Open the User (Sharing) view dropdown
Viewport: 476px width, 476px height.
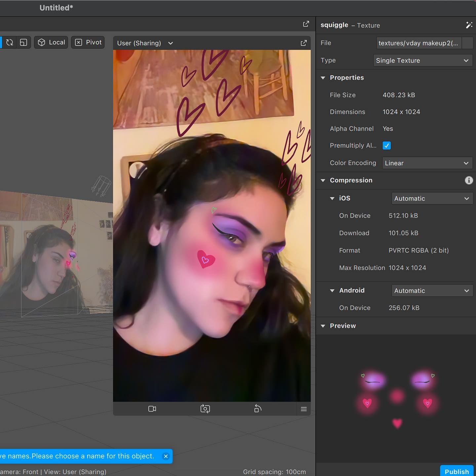coord(145,43)
